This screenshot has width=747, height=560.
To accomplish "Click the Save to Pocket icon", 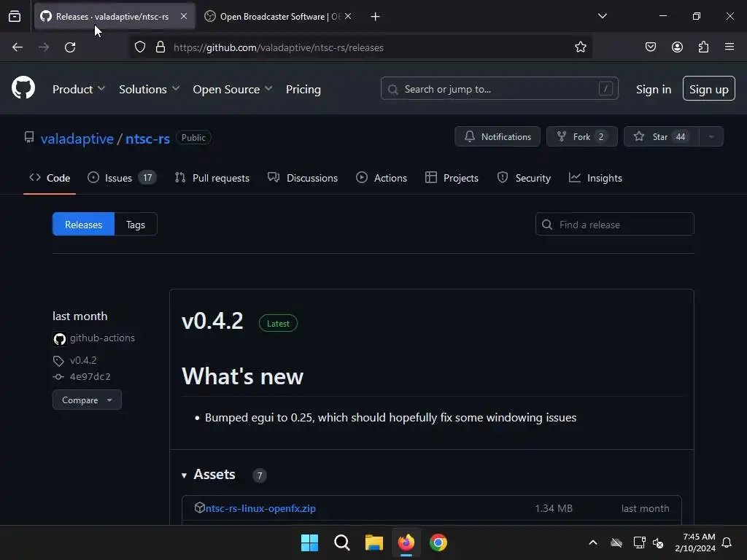I will (x=651, y=47).
